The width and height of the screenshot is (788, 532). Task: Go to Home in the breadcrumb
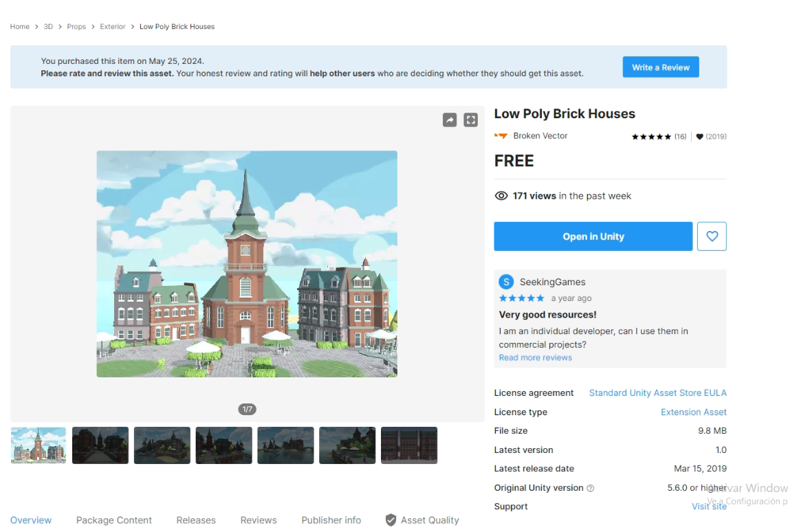pyautogui.click(x=20, y=27)
